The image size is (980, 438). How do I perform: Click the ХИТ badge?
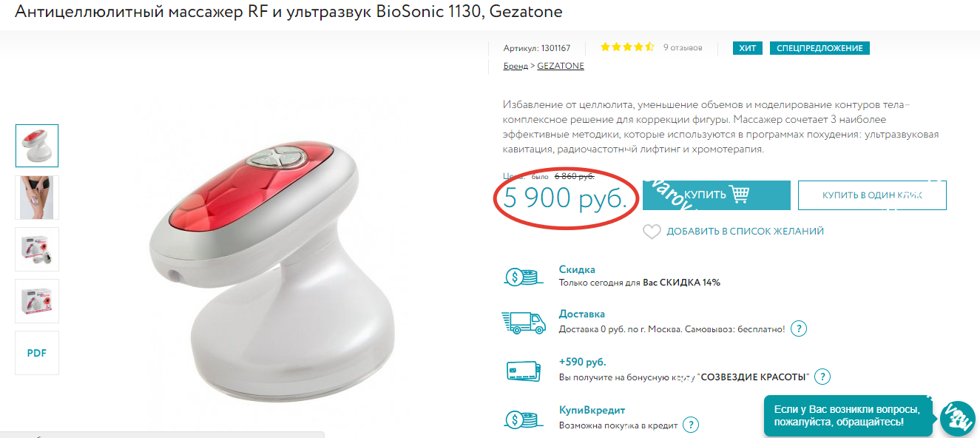(748, 48)
